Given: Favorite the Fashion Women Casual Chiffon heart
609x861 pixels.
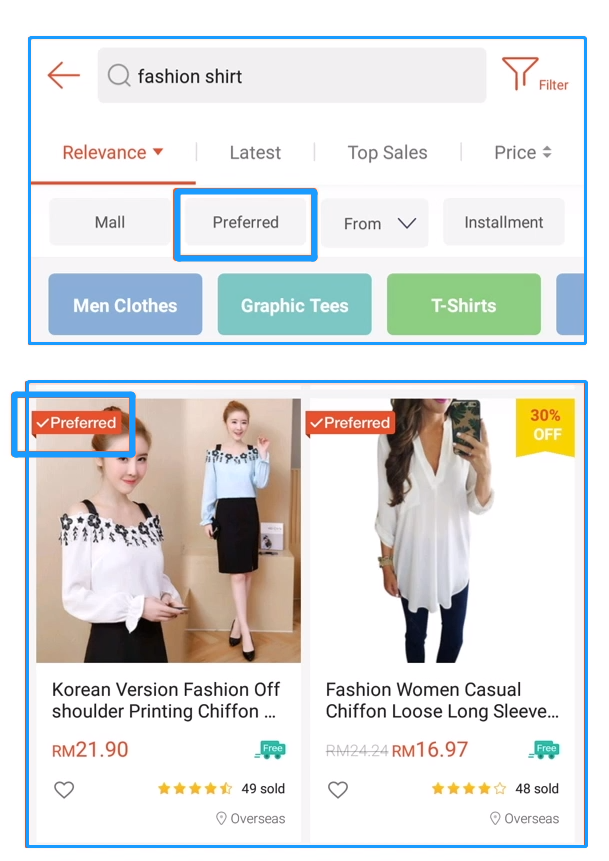Looking at the screenshot, I should [x=338, y=790].
